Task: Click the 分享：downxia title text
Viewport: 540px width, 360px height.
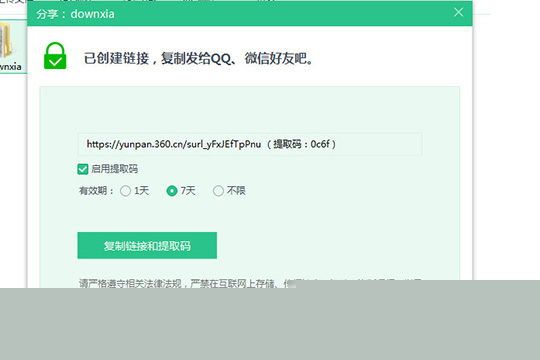Action: click(x=75, y=14)
